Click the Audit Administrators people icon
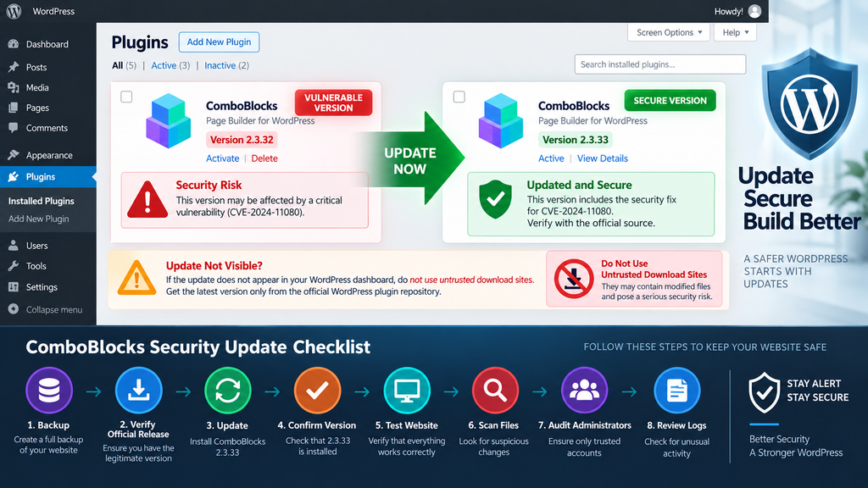868x488 pixels. tap(585, 391)
